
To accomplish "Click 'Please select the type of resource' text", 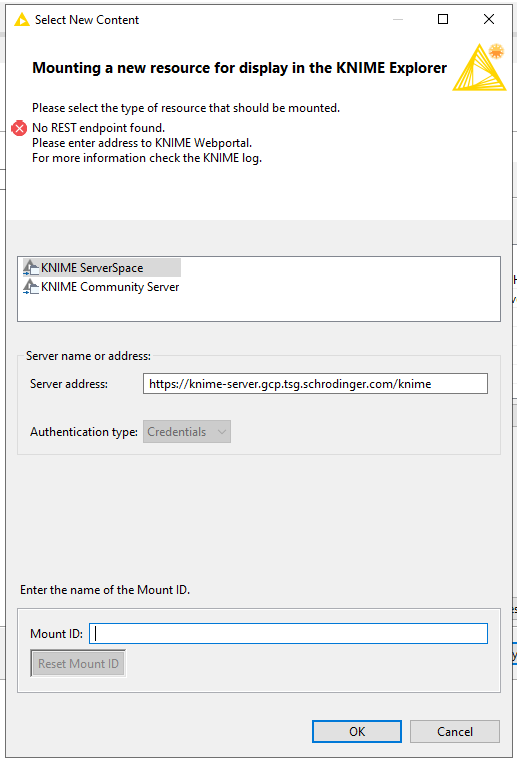I will [186, 108].
